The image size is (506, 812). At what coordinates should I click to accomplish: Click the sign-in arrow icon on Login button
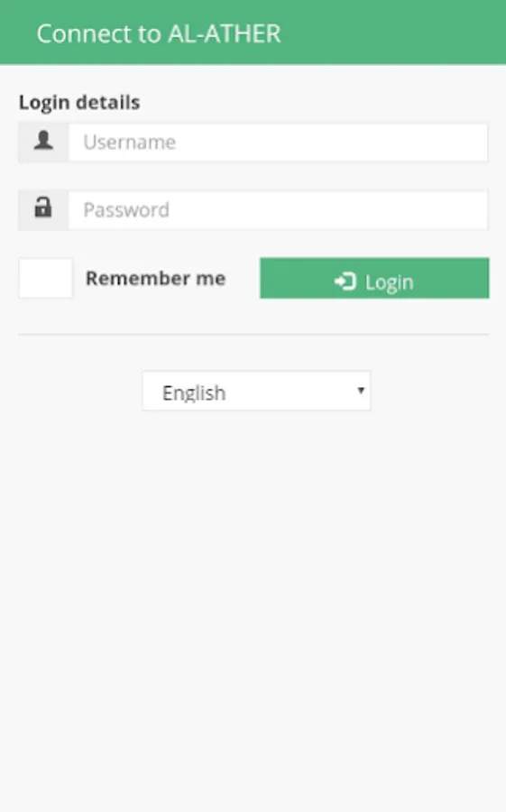(345, 281)
